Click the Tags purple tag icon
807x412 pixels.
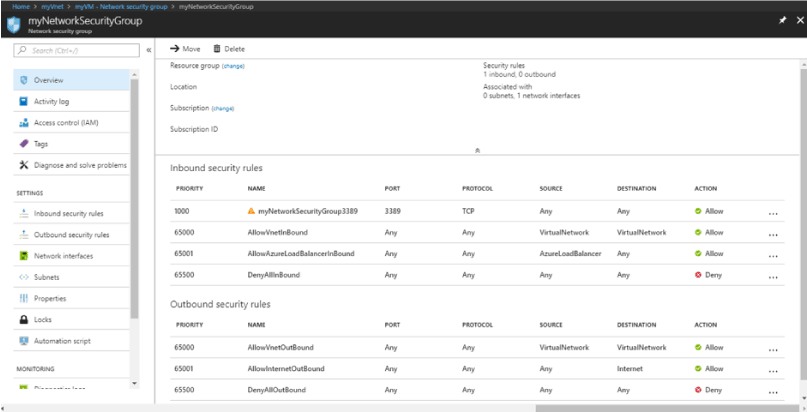click(23, 144)
